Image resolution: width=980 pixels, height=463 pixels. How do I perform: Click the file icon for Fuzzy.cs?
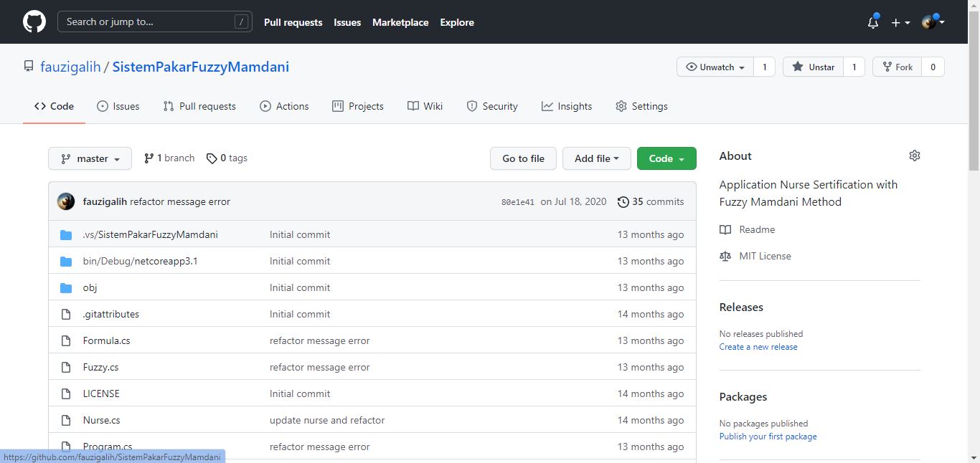point(66,367)
